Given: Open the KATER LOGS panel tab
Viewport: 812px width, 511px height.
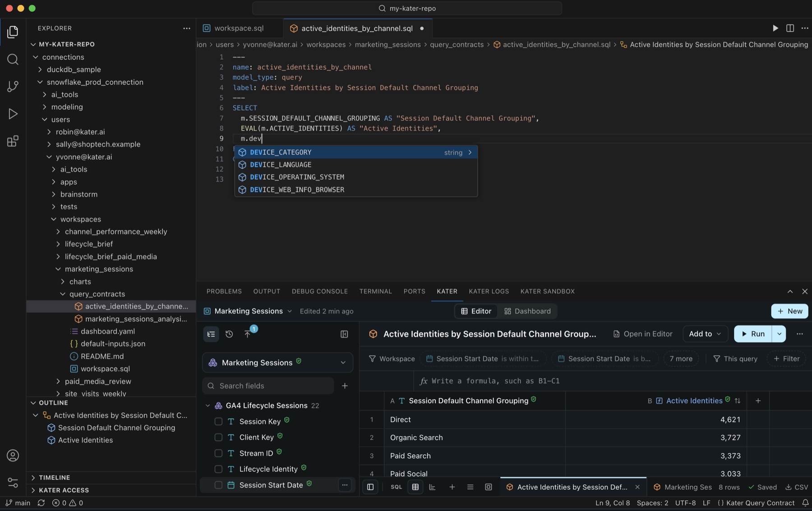Looking at the screenshot, I should [x=489, y=292].
